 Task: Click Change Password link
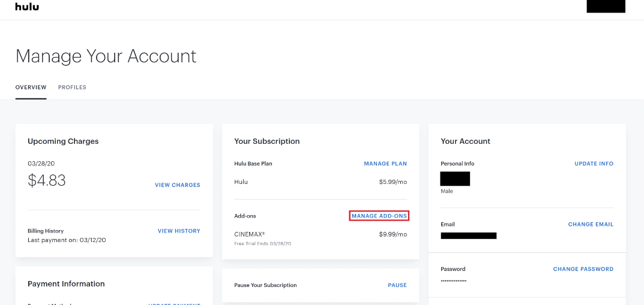(x=583, y=269)
